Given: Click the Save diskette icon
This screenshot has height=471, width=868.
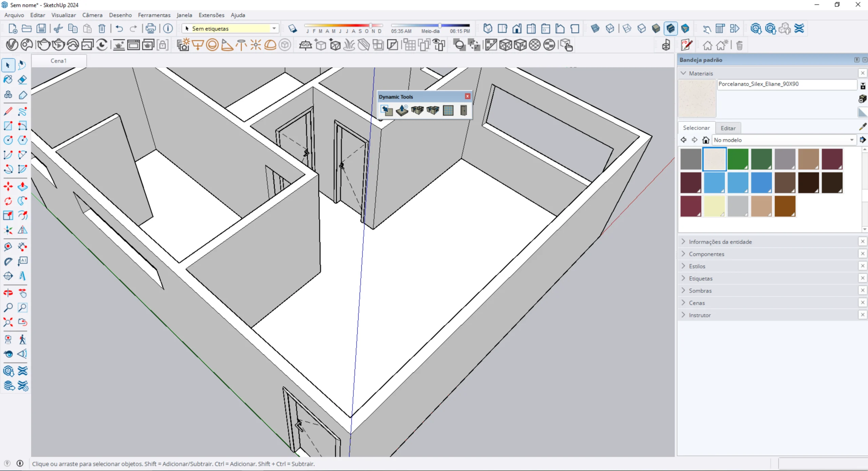Looking at the screenshot, I should 41,28.
